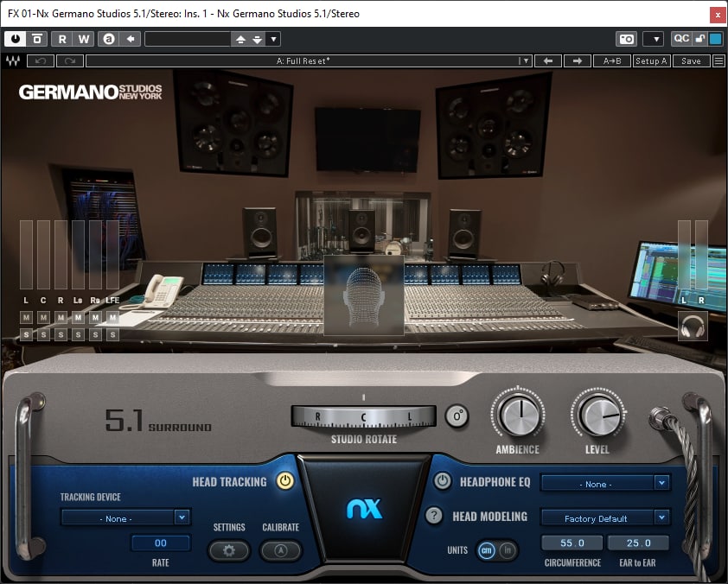Close the plugin window

[718, 15]
